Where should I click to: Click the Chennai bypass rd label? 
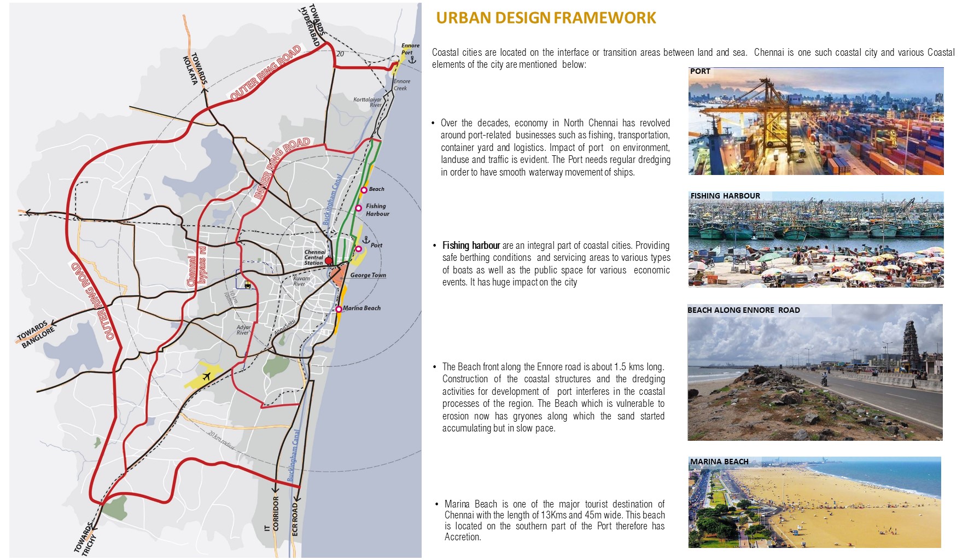[x=197, y=266]
